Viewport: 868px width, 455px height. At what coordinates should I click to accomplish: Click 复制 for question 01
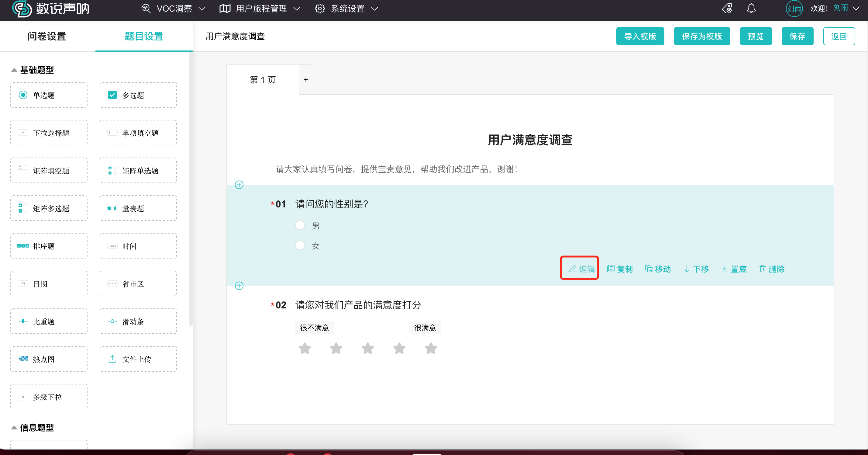pyautogui.click(x=620, y=269)
